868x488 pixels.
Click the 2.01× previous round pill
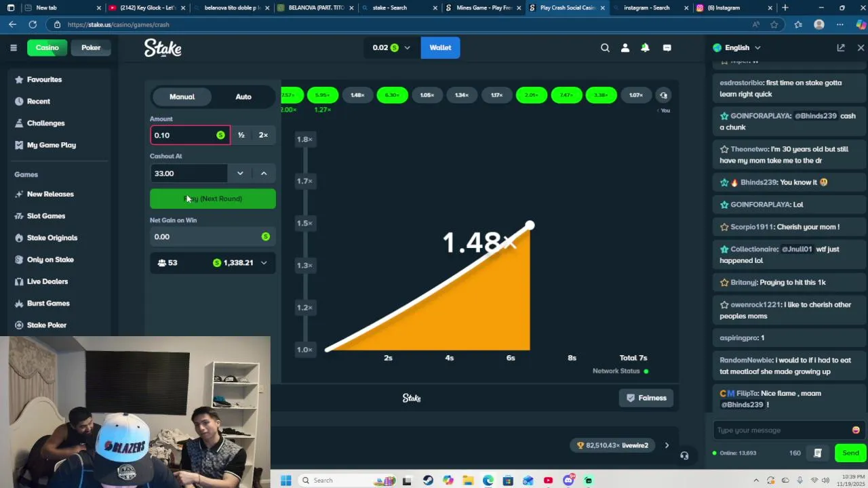coord(531,96)
